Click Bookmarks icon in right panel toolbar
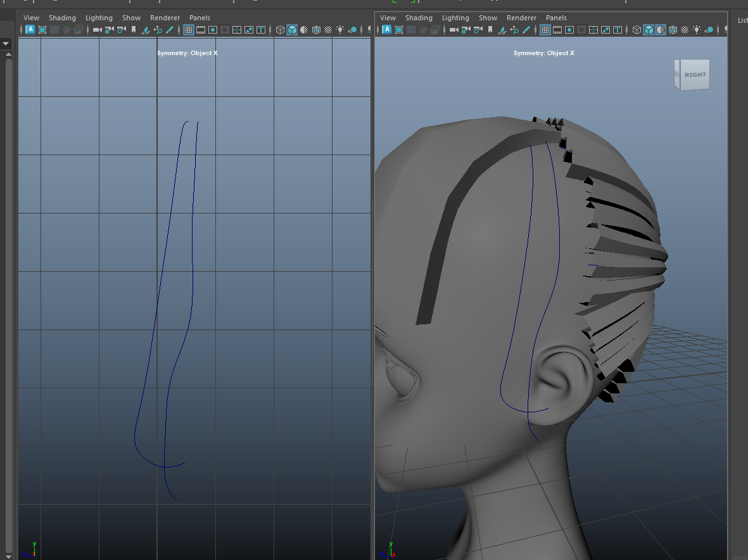This screenshot has width=748, height=560. (490, 30)
